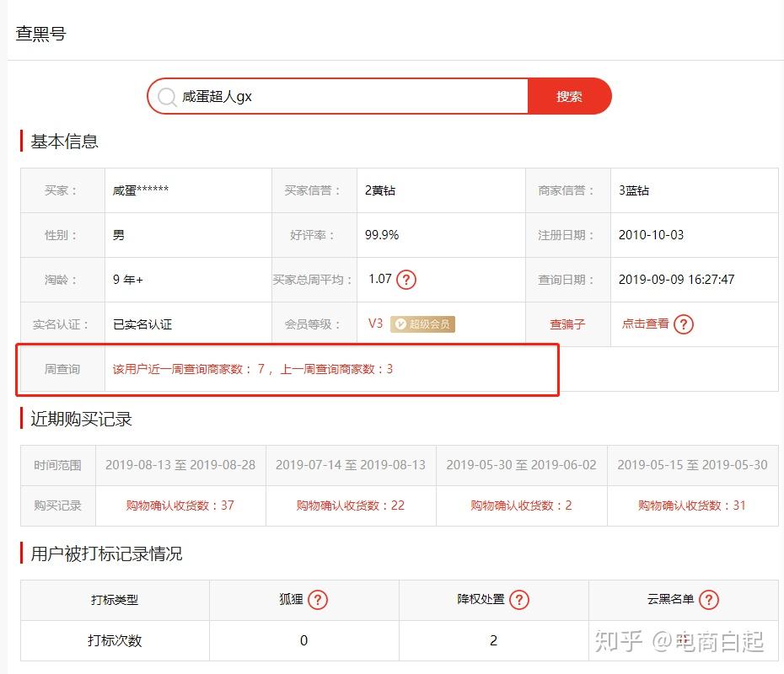Select the V3 member level label

tap(376, 324)
